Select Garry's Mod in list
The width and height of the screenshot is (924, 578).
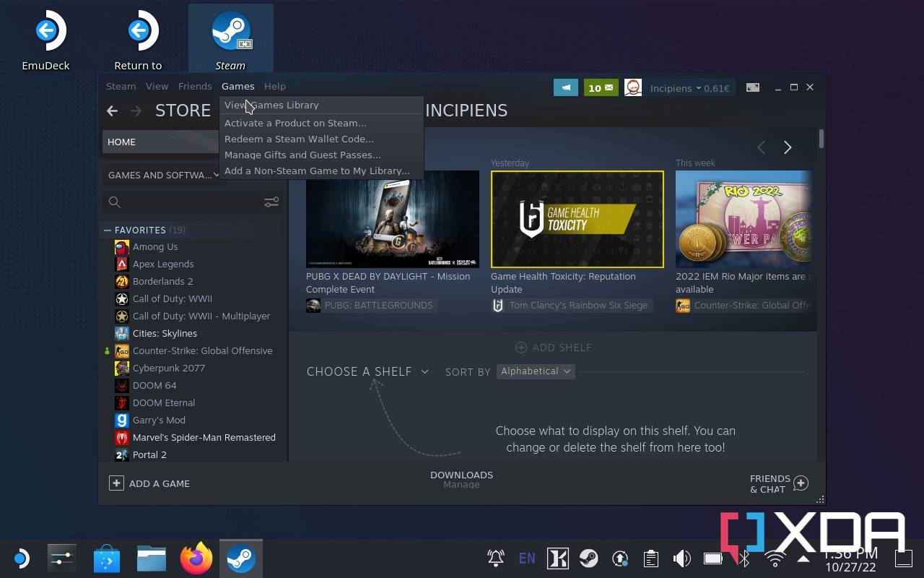[159, 420]
